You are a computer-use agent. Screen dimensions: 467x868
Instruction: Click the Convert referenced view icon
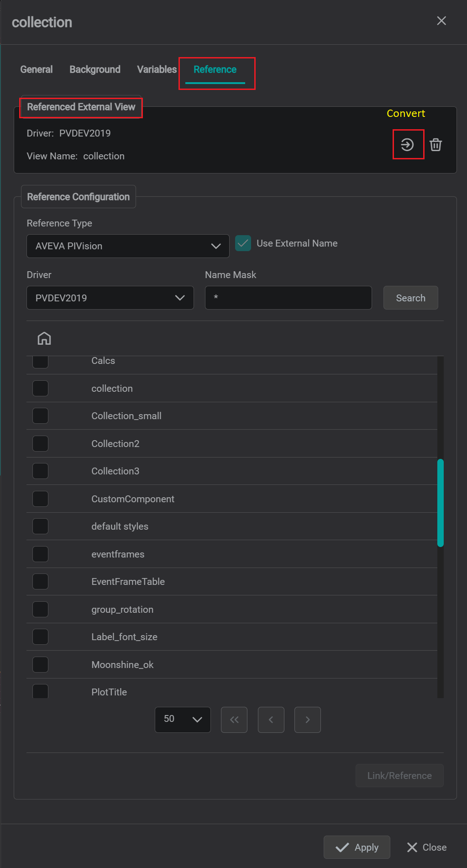point(407,145)
